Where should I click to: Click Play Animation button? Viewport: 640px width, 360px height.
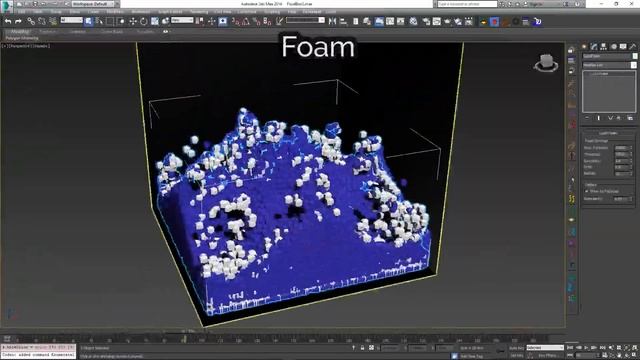[x=587, y=348]
